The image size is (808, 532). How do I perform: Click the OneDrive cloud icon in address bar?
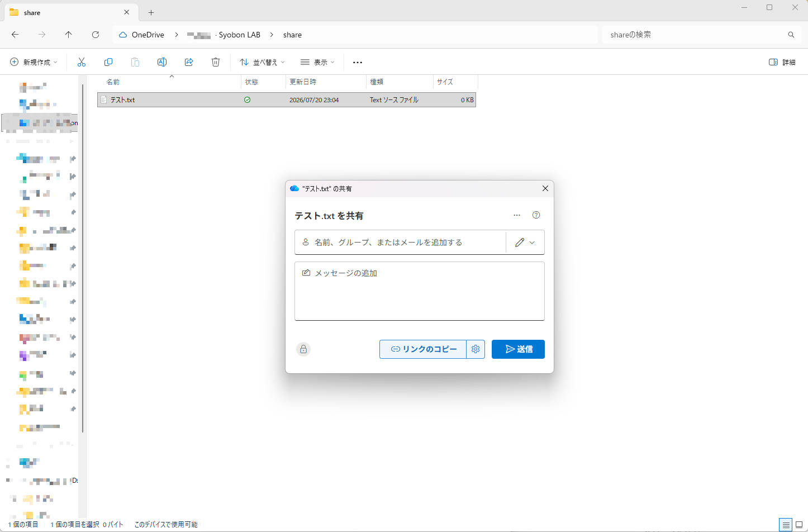(123, 35)
